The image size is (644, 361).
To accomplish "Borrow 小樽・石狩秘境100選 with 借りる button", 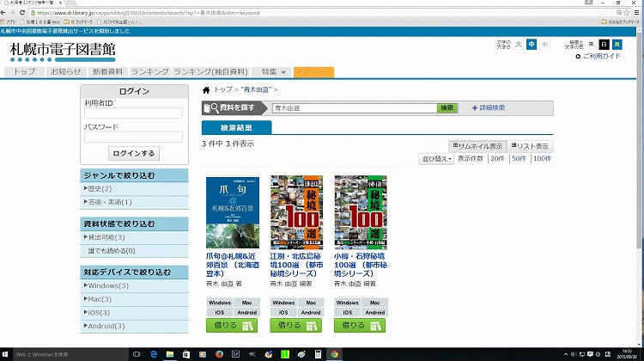I will 360,326.
